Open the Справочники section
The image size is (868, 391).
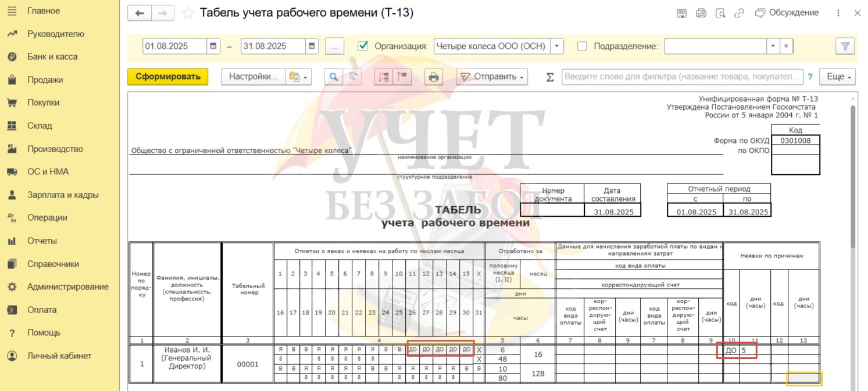53,264
